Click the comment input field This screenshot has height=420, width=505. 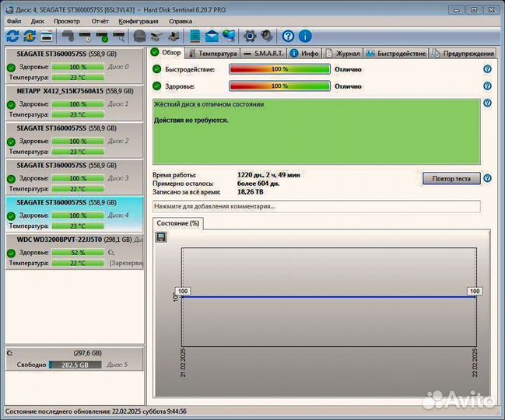coord(316,207)
